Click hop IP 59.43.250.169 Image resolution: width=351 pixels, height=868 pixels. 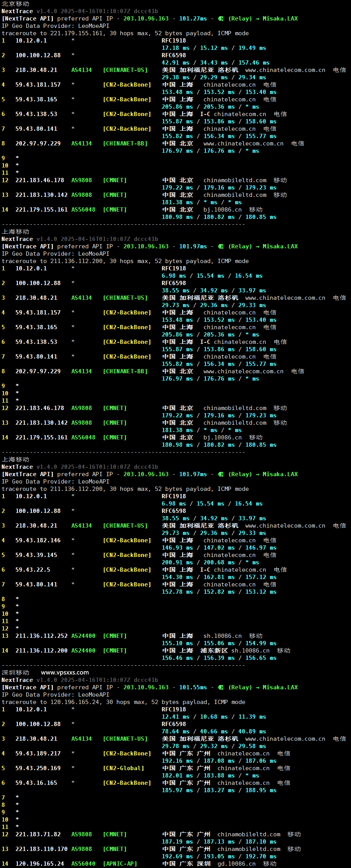pos(38,768)
